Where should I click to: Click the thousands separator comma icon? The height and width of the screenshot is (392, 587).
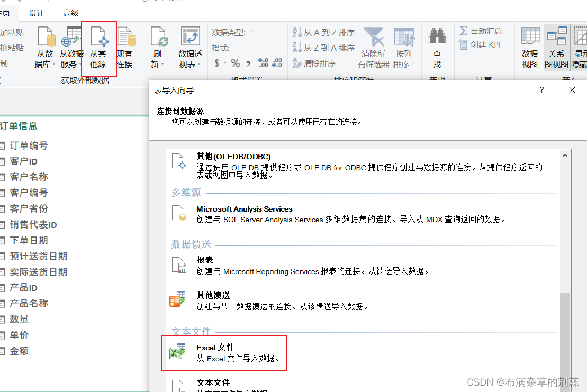[248, 63]
